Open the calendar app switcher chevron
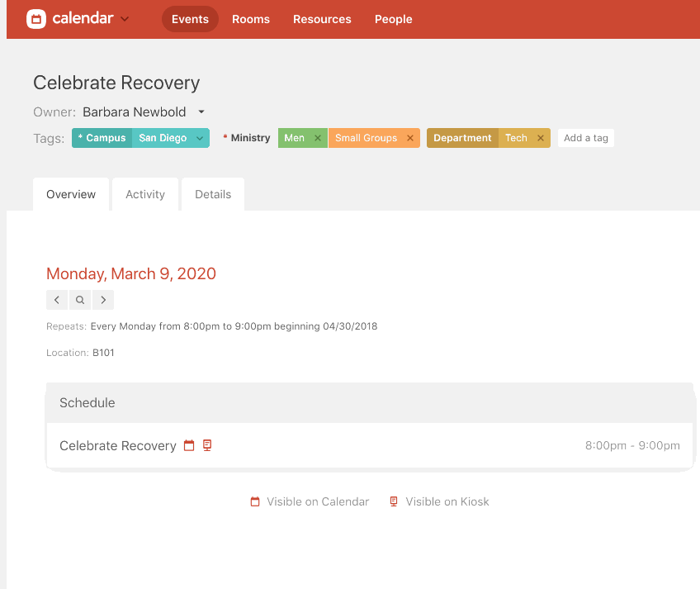The width and height of the screenshot is (700, 589). click(x=125, y=19)
